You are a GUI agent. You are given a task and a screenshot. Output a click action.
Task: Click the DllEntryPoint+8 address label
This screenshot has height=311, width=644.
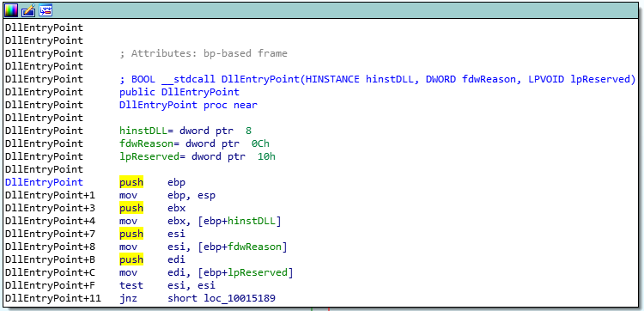[50, 247]
